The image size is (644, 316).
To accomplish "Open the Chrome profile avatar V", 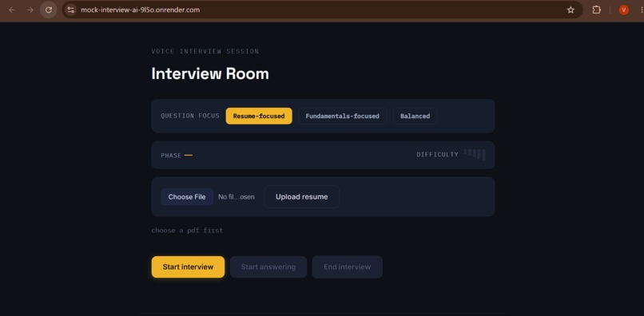I will click(x=623, y=10).
